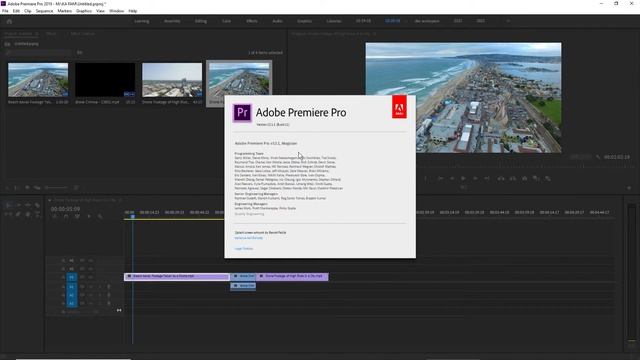This screenshot has height=360, width=640.
Task: Select the Ripple Edit tool
Action: 28,205
